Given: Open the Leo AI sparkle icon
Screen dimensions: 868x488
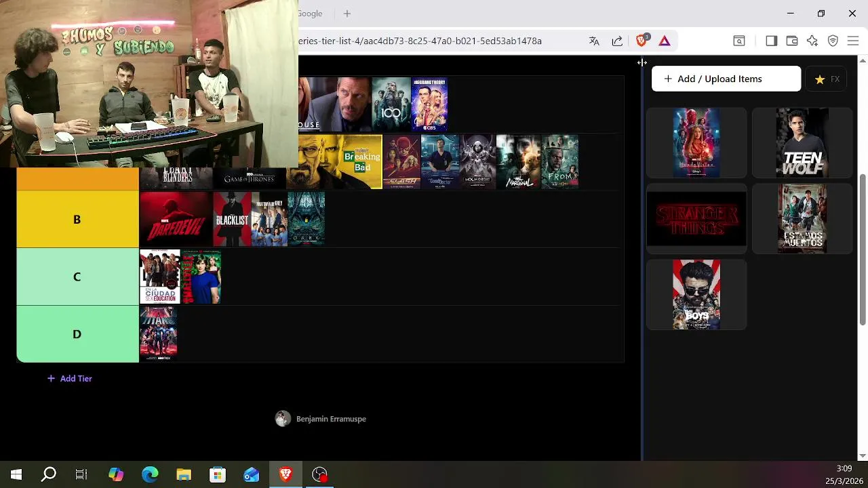Looking at the screenshot, I should [812, 41].
